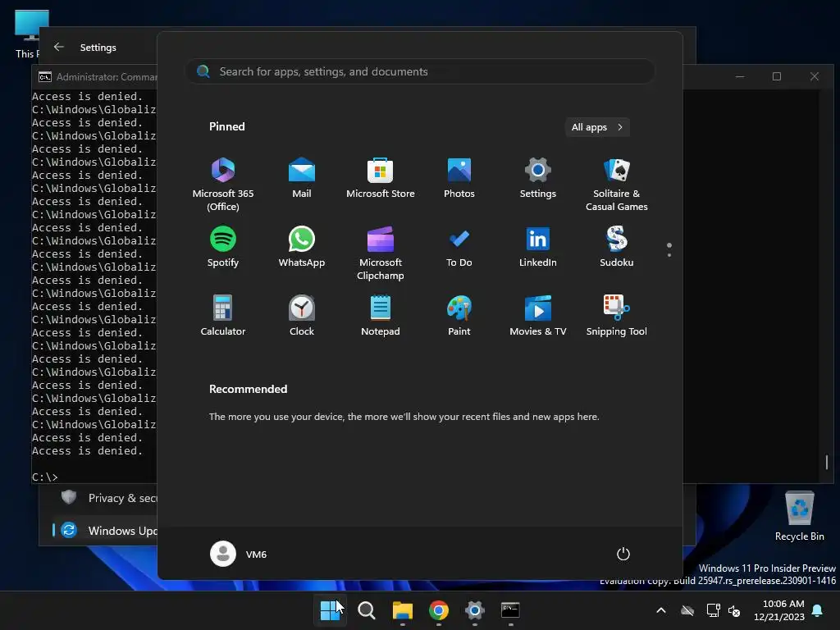Image resolution: width=840 pixels, height=630 pixels.
Task: Switch to Settings via taskbar icon
Action: coord(475,610)
